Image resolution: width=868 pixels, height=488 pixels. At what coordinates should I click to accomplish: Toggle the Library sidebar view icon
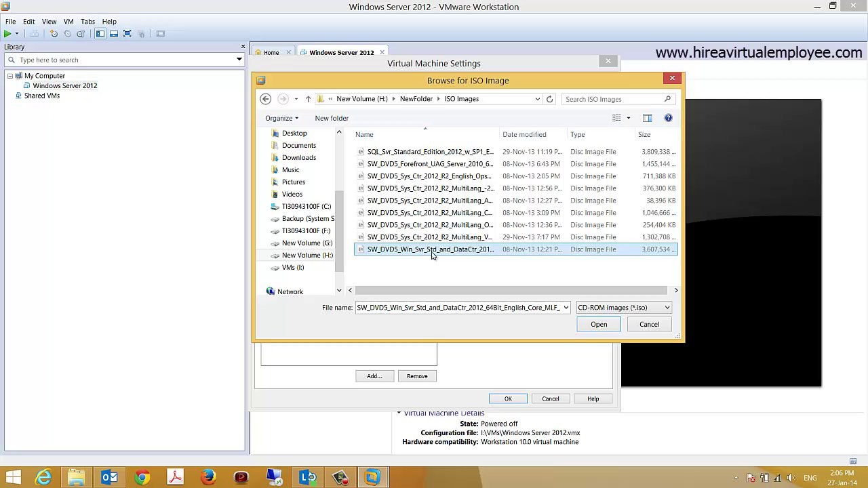pyautogui.click(x=100, y=34)
